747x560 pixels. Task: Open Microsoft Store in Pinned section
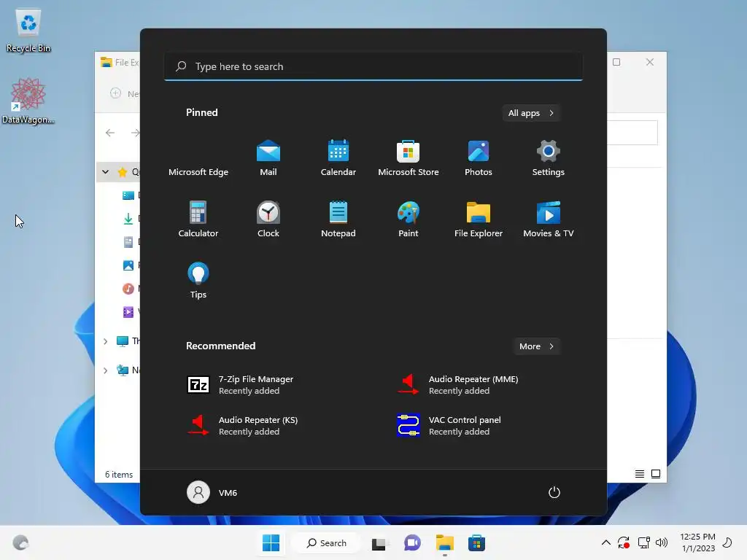pos(409,158)
